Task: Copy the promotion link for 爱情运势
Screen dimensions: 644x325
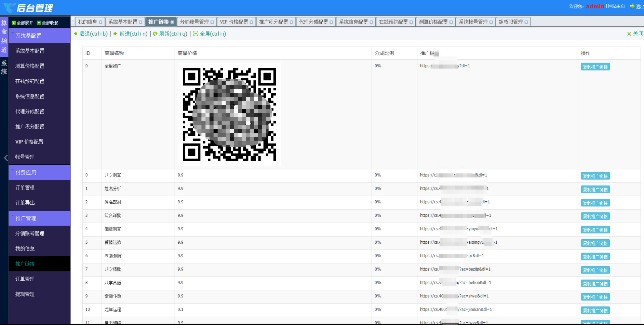Action: pos(595,243)
